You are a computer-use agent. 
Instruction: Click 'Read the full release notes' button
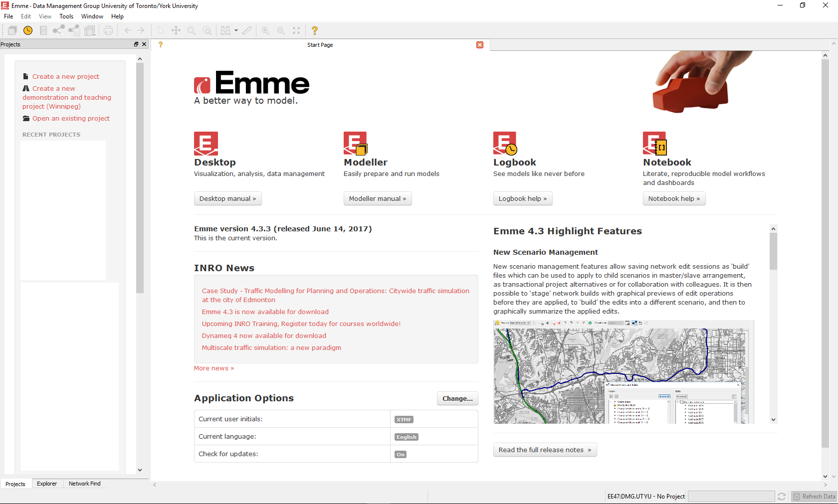click(545, 450)
